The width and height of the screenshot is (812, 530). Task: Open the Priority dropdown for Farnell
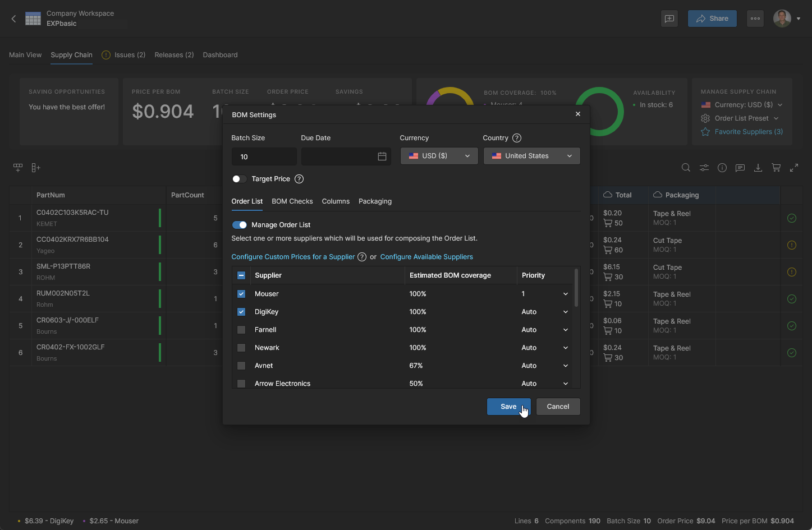pos(544,330)
